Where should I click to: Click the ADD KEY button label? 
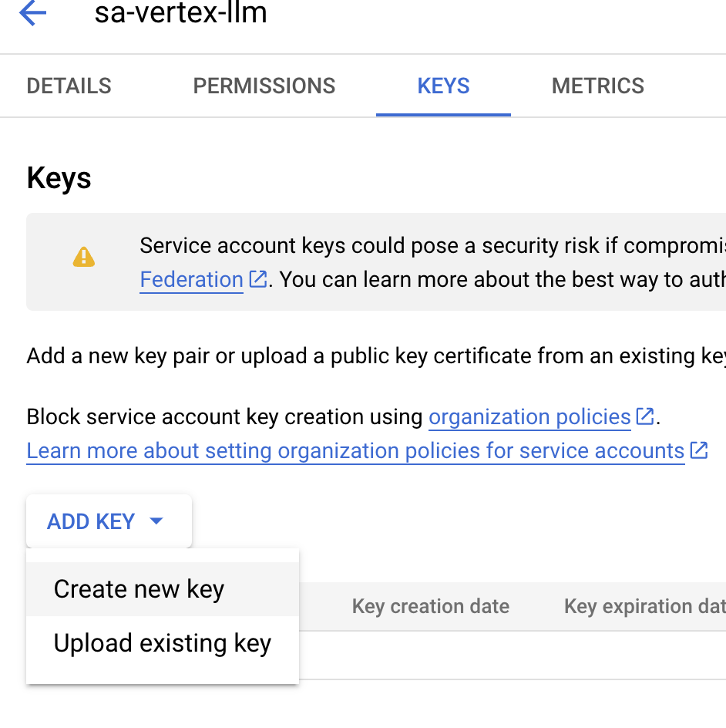coord(91,521)
